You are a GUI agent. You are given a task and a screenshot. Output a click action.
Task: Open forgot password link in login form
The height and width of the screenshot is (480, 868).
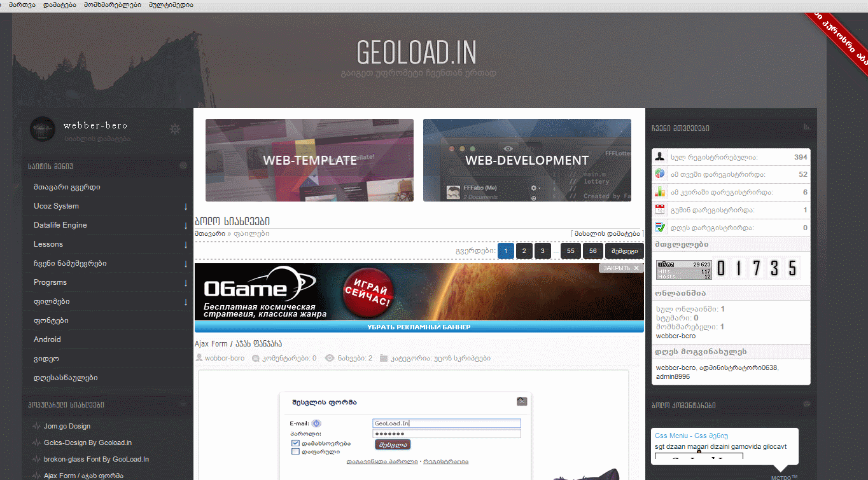382,462
